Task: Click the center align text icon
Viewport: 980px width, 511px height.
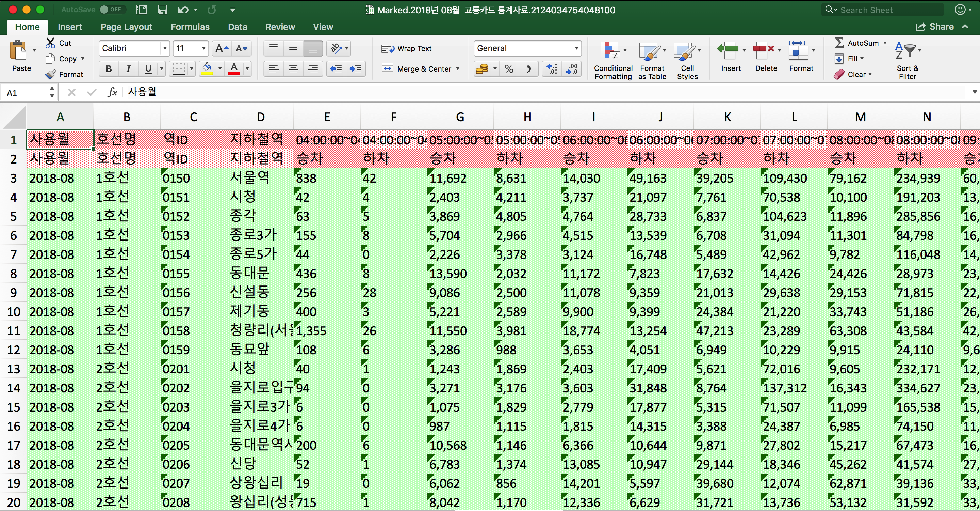Action: (x=293, y=69)
